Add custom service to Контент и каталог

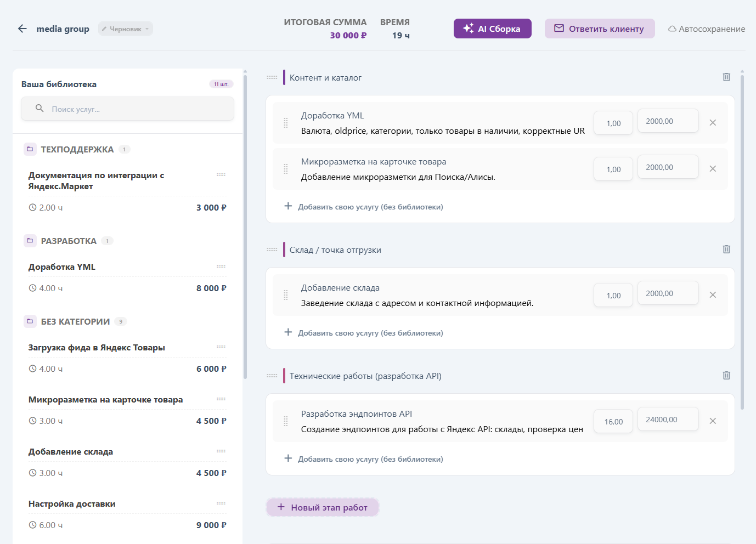(364, 207)
